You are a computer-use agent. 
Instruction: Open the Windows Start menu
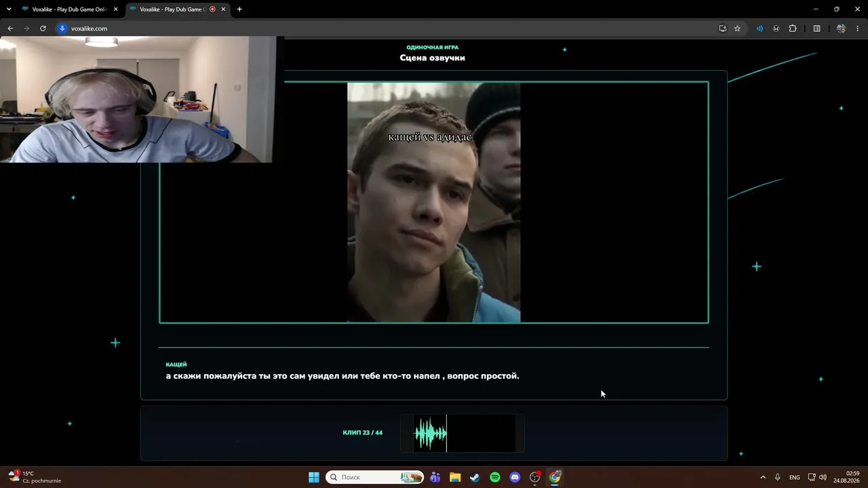pyautogui.click(x=314, y=477)
